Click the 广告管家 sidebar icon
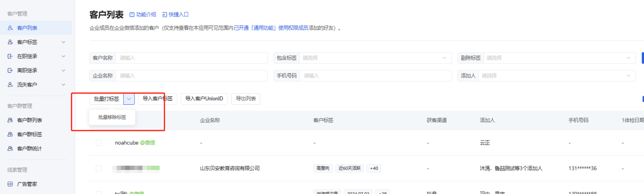This screenshot has width=644, height=194. coord(10,184)
